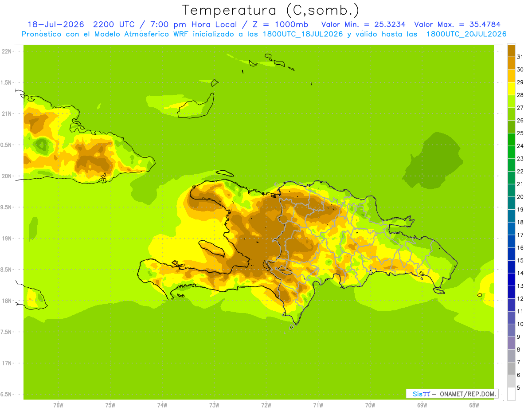Pick the dark brown swatch above 31
532x411 pixels.
pos(511,51)
